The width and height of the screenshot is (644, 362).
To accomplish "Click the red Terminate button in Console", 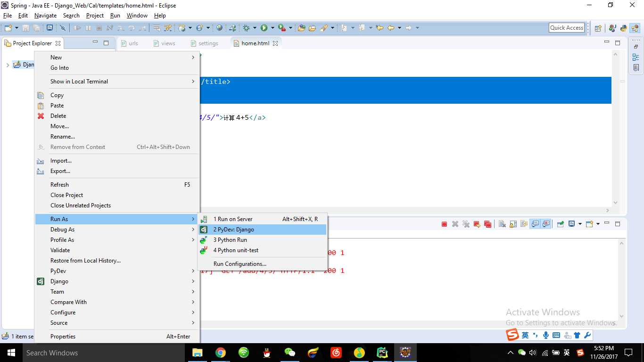I will (444, 224).
